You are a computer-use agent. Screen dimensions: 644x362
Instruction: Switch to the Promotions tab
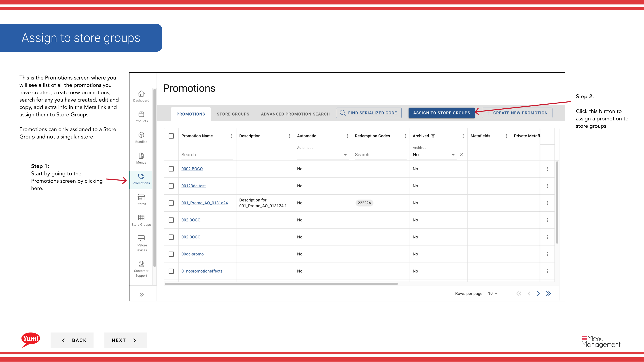191,114
